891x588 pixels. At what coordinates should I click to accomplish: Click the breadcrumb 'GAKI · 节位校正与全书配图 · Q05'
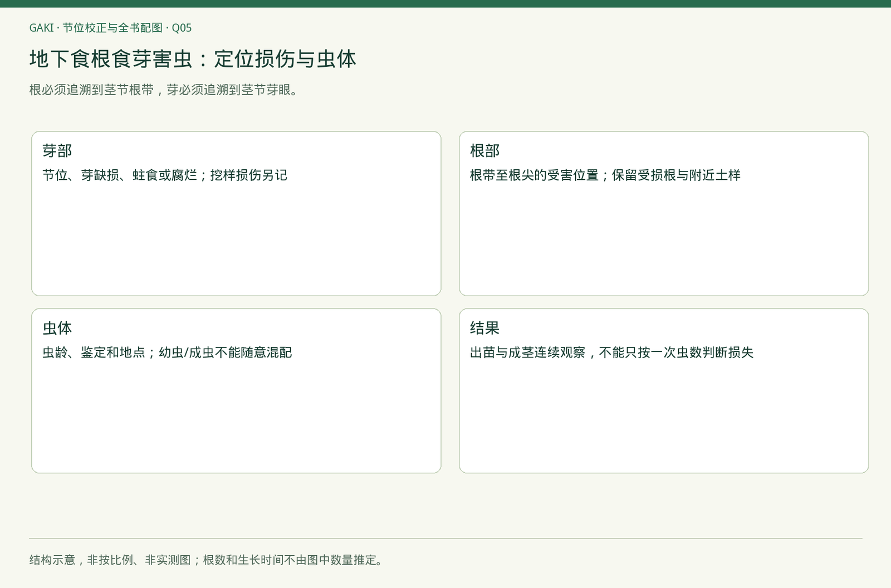point(110,28)
